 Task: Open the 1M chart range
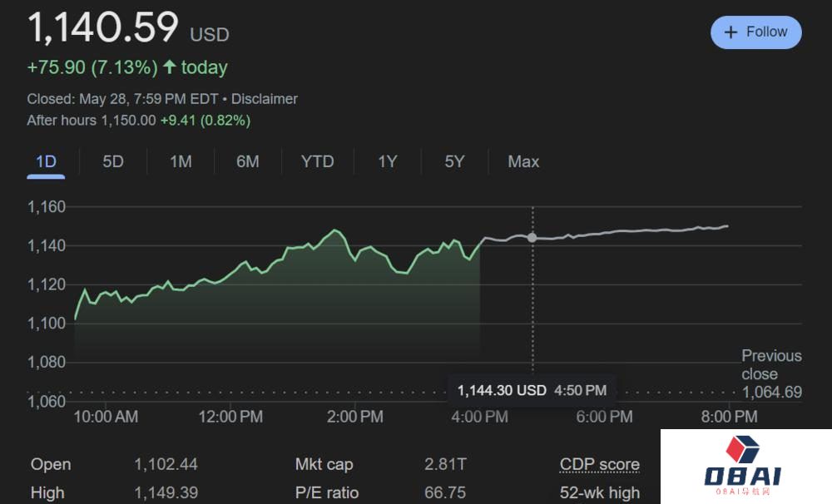[181, 161]
